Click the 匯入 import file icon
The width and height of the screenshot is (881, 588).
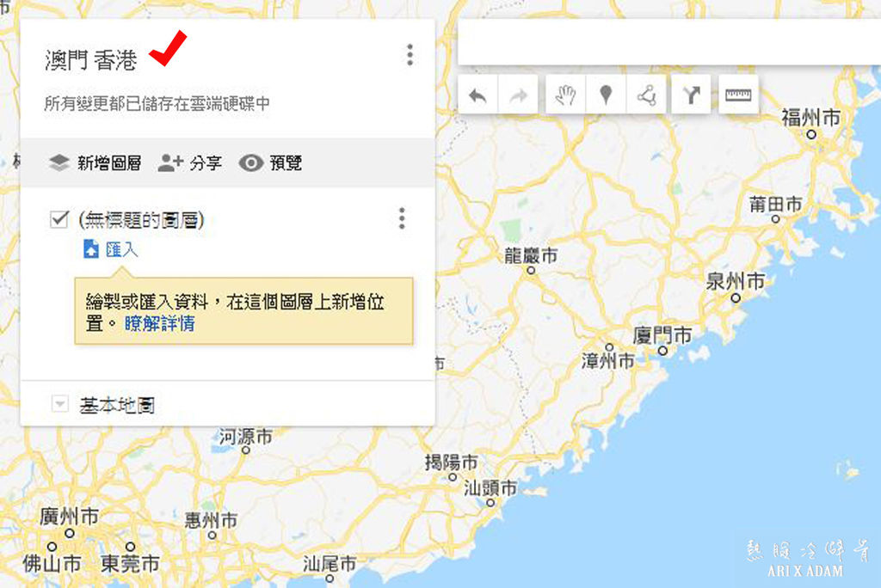[x=91, y=248]
